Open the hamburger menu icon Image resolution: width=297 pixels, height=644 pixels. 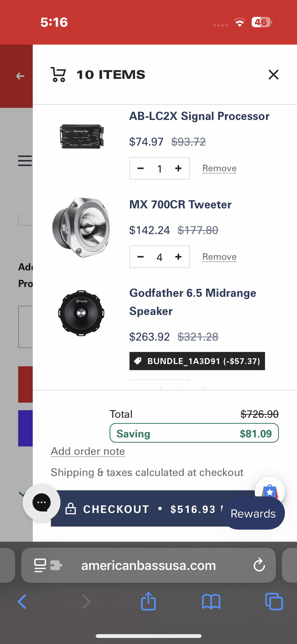[x=25, y=161]
